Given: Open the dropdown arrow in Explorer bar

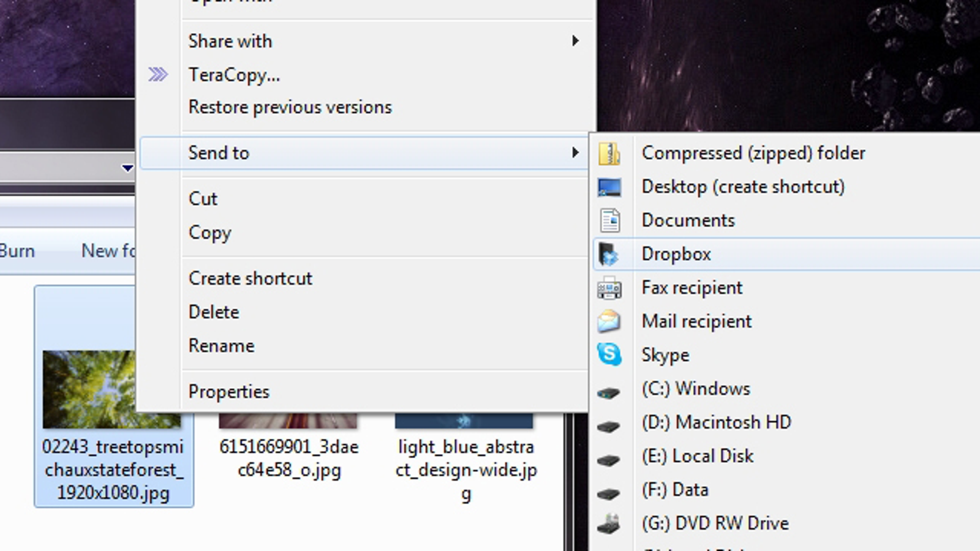Looking at the screenshot, I should click(x=127, y=168).
